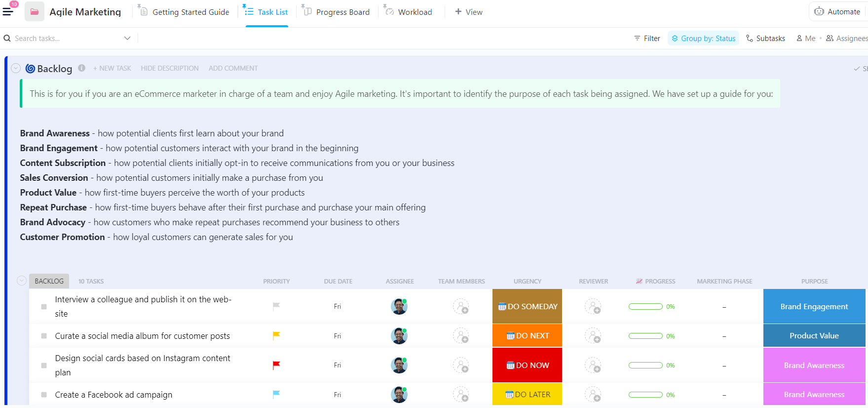
Task: Click the red priority flag for Design social cards
Action: (276, 365)
